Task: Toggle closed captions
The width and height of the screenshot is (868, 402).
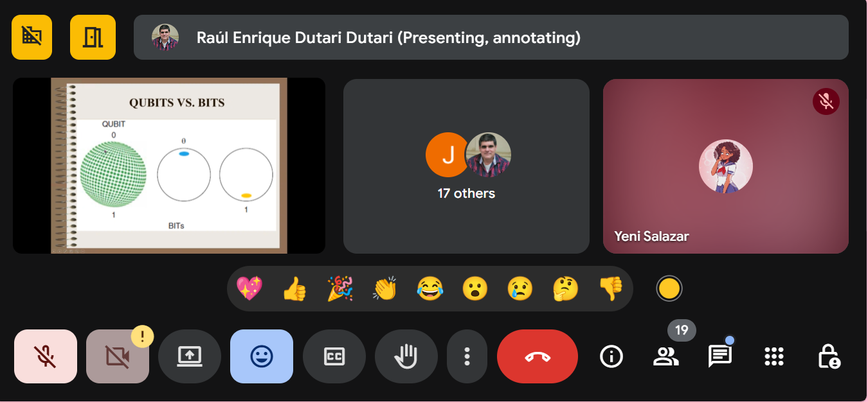Action: tap(334, 356)
